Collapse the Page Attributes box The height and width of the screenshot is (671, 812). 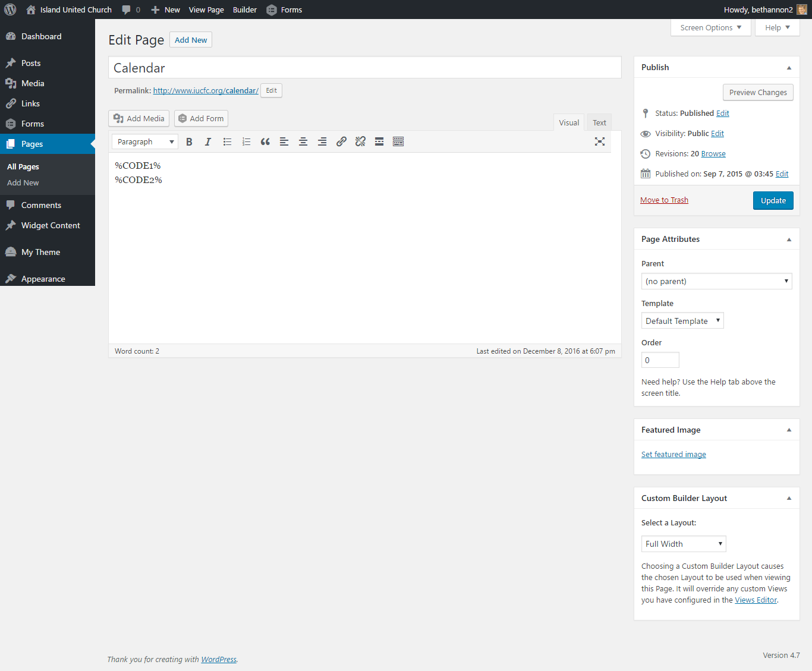pyautogui.click(x=789, y=240)
